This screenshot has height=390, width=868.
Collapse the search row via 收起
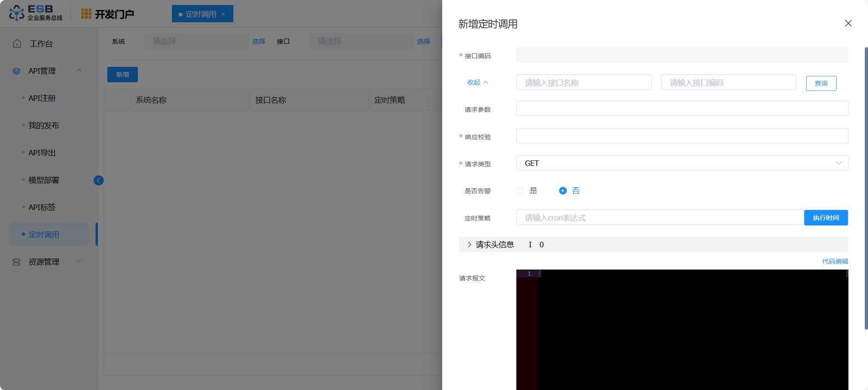477,82
